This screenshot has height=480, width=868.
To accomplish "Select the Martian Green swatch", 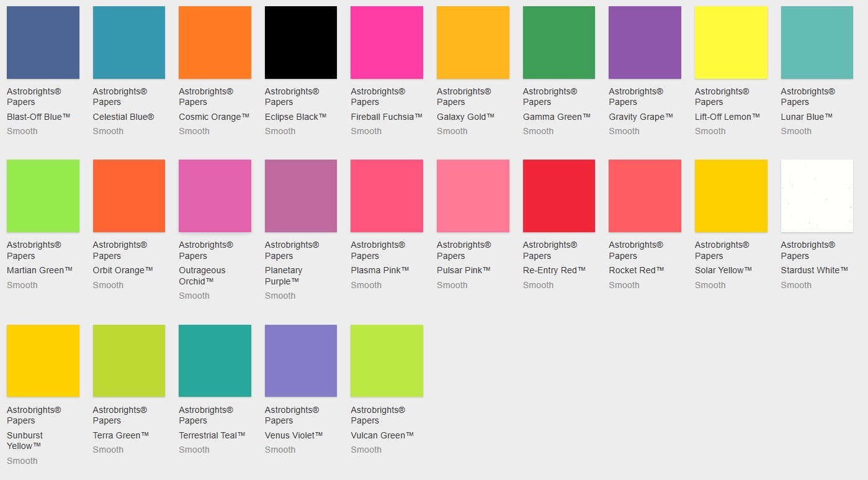I will click(43, 196).
